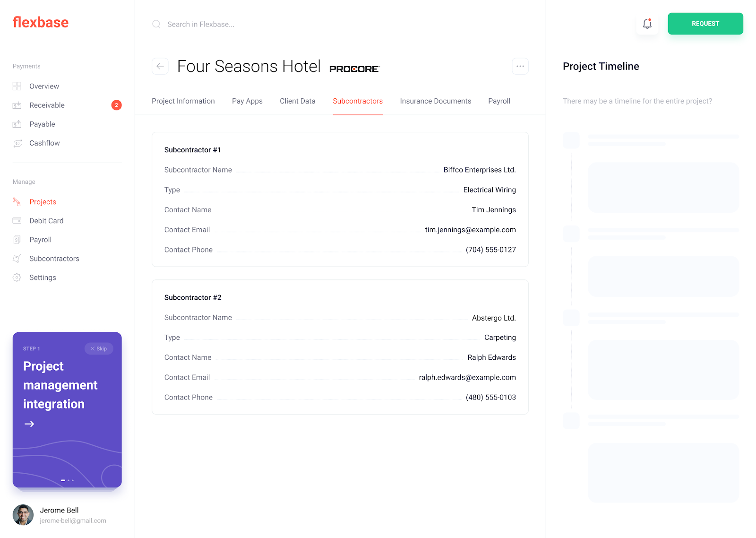
Task: Click the Overview grid icon
Action: tap(17, 86)
